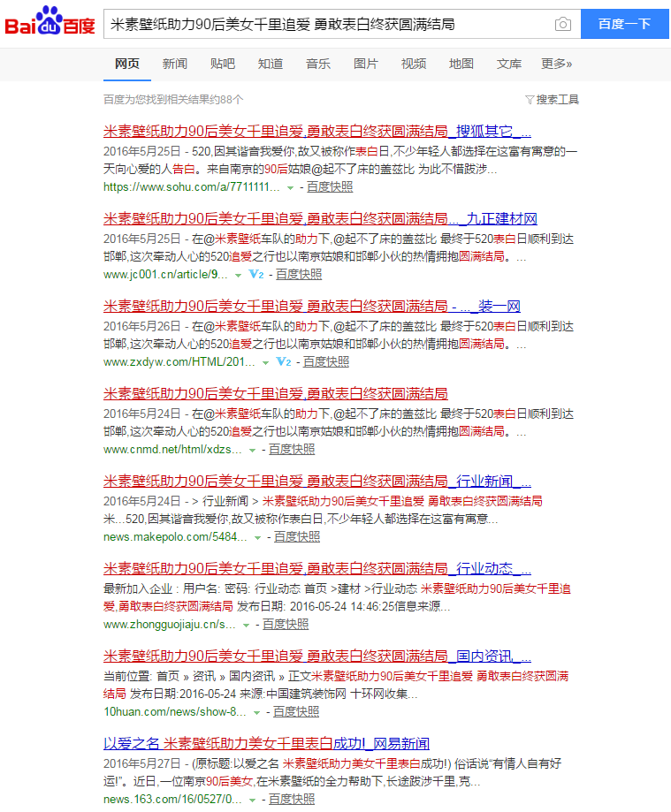
Task: Open the 搜狐其它 result title
Action: [x=317, y=131]
